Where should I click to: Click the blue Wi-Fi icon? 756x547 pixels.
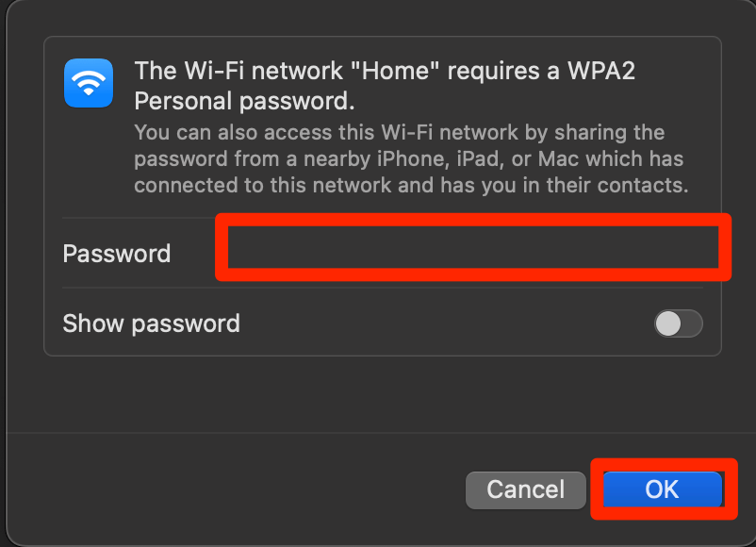[89, 83]
